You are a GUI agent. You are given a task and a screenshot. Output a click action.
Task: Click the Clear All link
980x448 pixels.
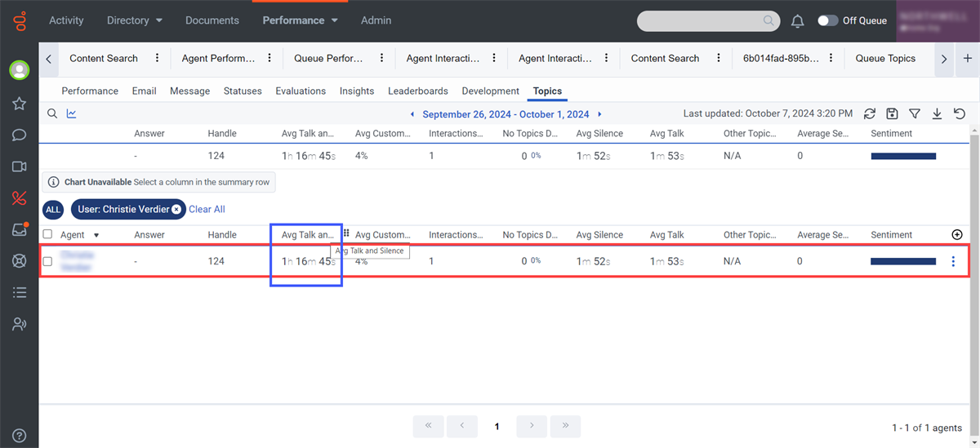click(207, 210)
